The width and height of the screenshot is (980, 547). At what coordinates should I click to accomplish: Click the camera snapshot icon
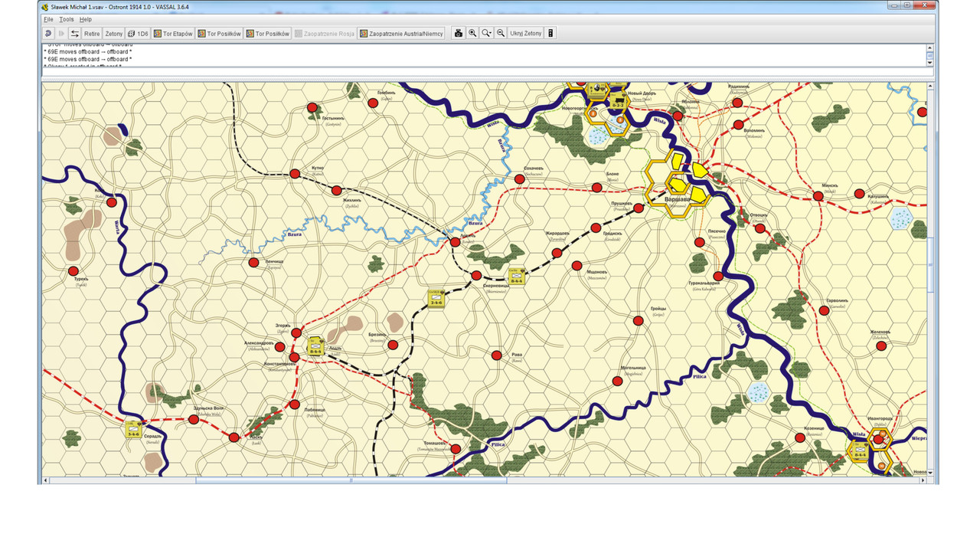459,34
